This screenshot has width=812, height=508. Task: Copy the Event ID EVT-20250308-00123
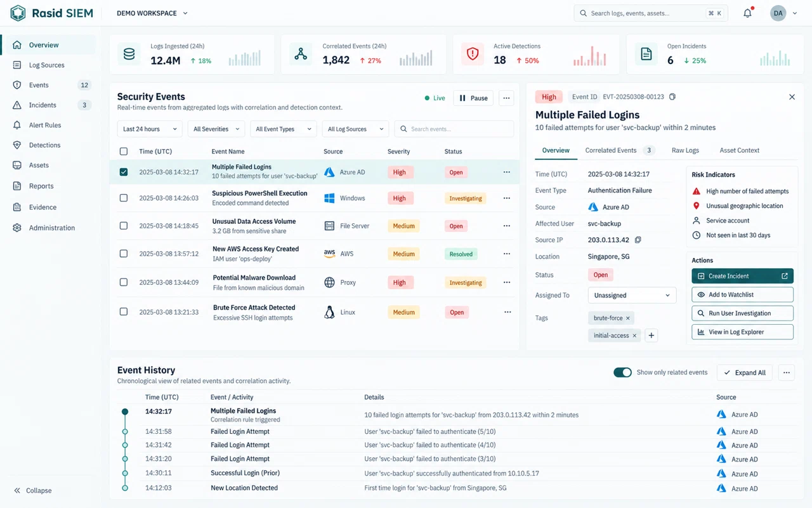tap(672, 97)
